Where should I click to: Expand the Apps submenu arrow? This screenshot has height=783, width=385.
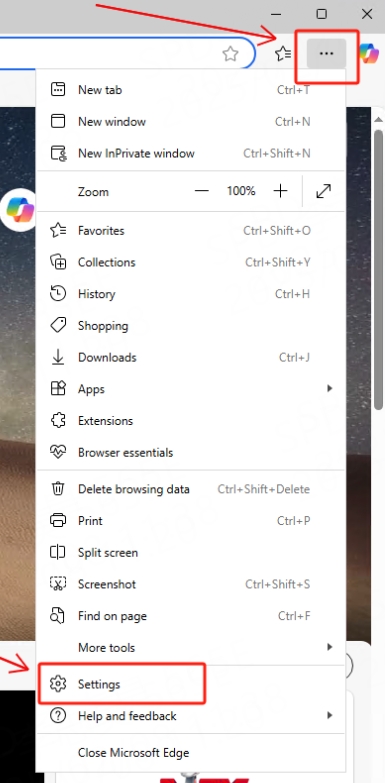329,389
